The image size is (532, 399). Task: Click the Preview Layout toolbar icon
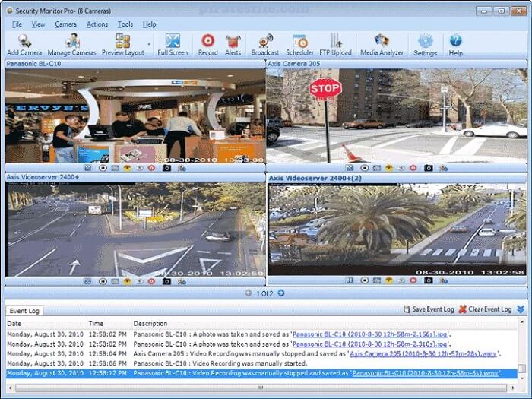click(x=123, y=45)
